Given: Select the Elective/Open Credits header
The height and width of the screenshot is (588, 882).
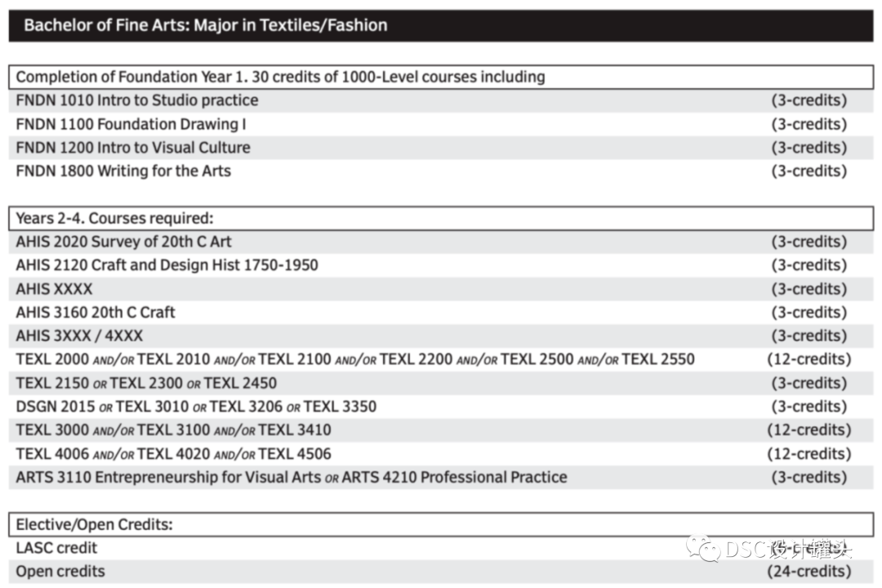Looking at the screenshot, I should 441,524.
